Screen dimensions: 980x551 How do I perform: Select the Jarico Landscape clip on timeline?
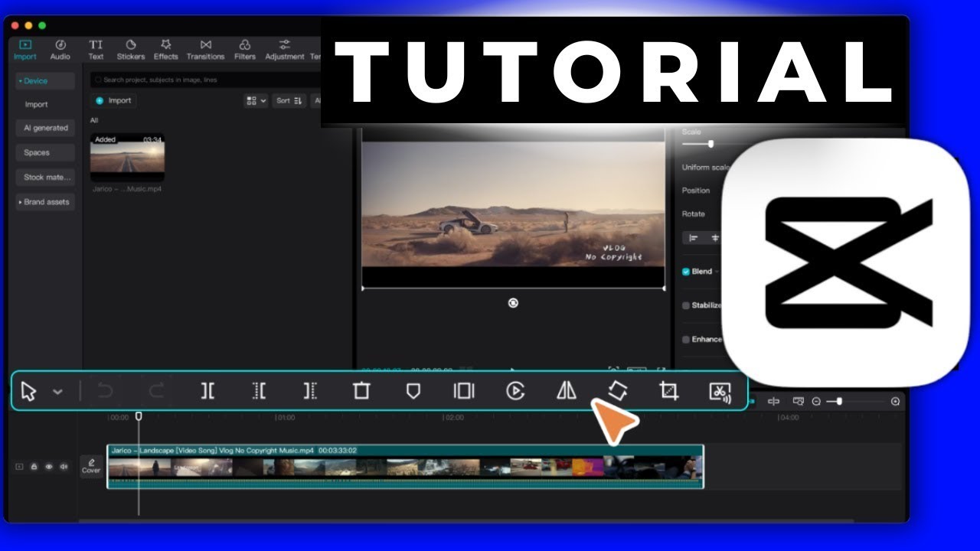tap(405, 467)
